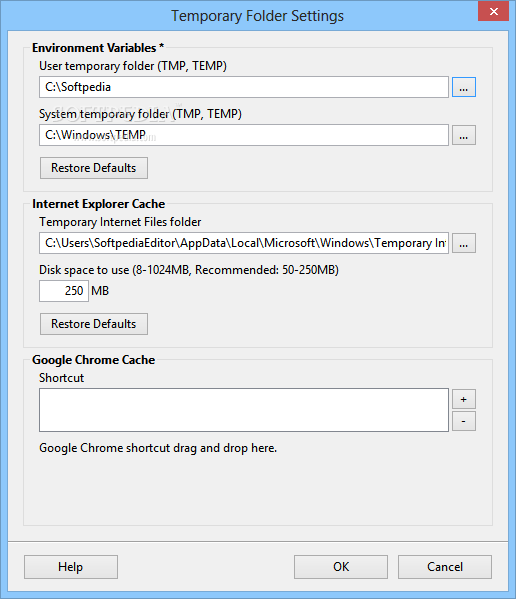Viewport: 516px width, 599px height.
Task: Click the Google Chrome Cache group heading
Action: [x=94, y=360]
